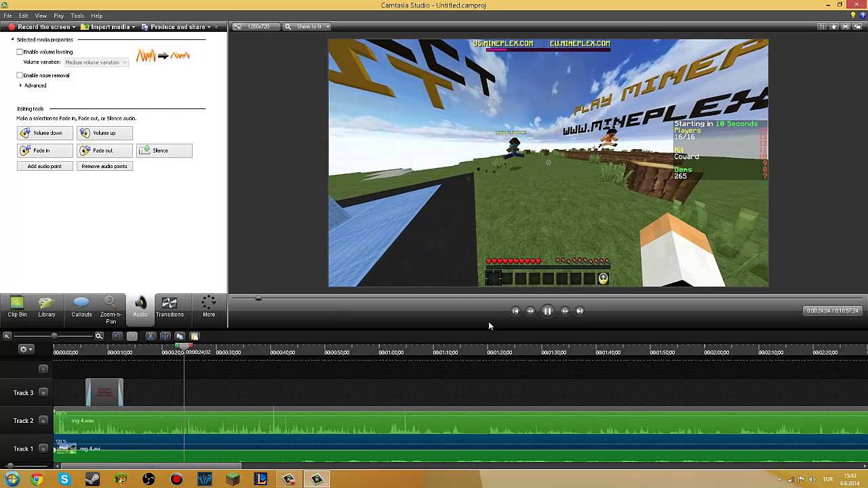Click the full screen preview icon
This screenshot has width=868, height=488.
[846, 27]
